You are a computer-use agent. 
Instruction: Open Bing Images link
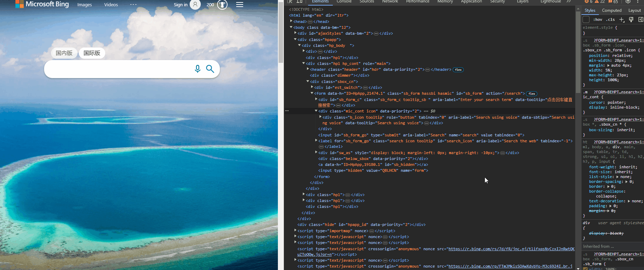[84, 5]
